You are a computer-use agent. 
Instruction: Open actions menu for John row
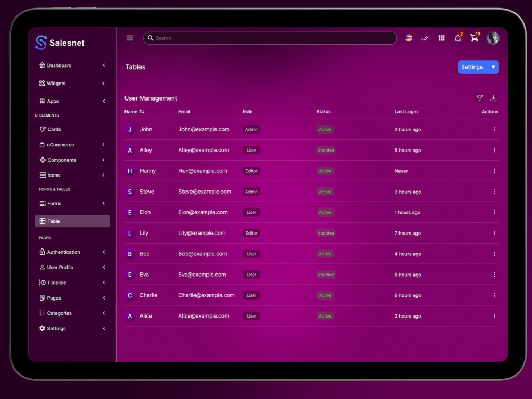click(494, 129)
